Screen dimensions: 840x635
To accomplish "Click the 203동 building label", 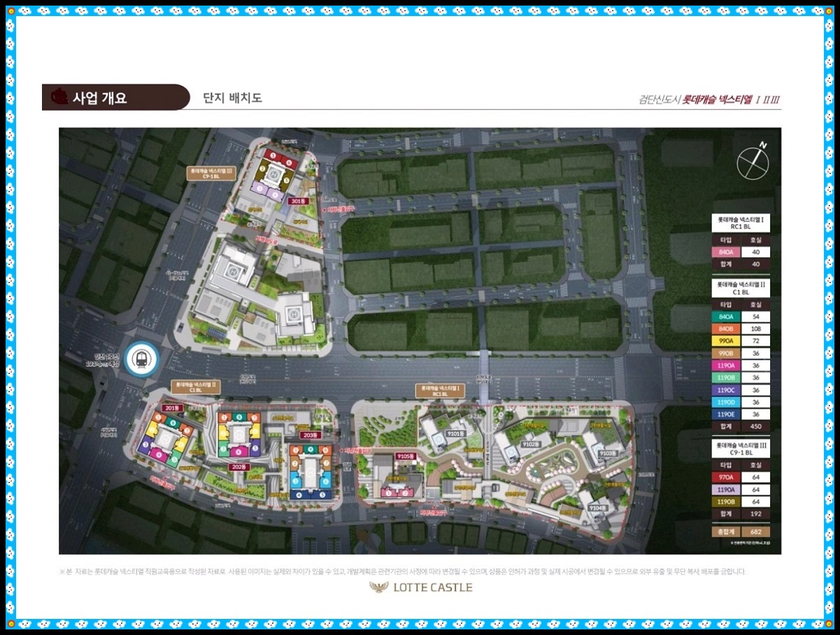I will click(x=311, y=434).
